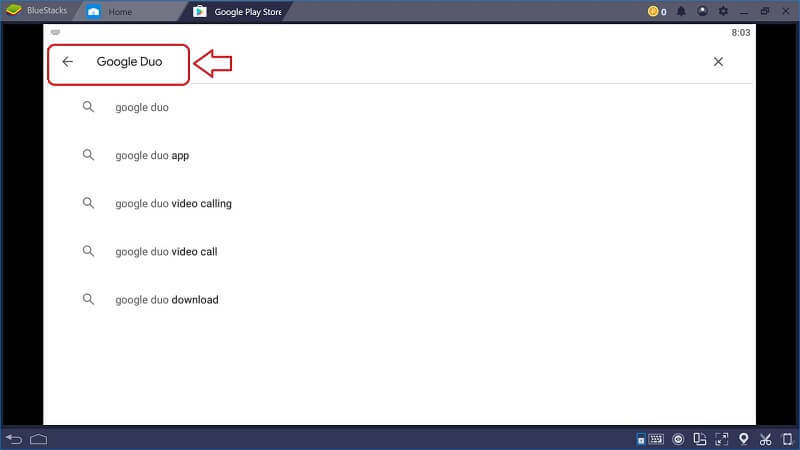Click the rotate screen icon

click(699, 439)
